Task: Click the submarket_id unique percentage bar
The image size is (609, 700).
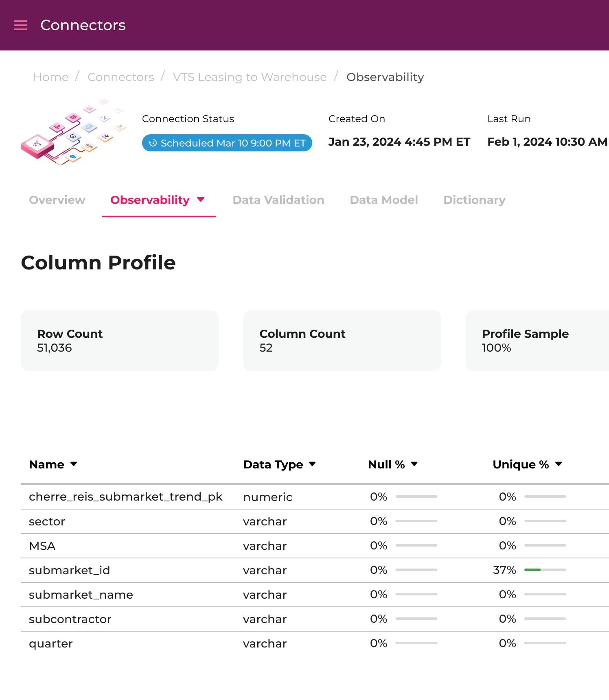Action: [545, 570]
